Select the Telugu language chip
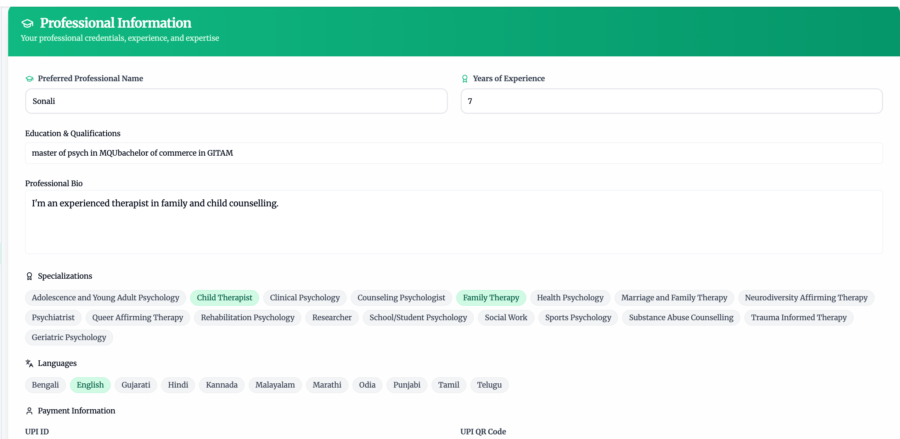This screenshot has height=439, width=900. point(489,385)
